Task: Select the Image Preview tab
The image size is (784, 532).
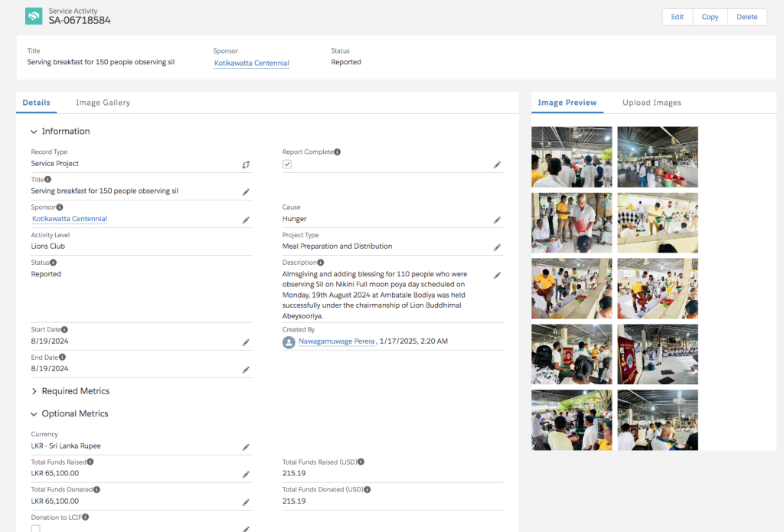Action: click(567, 103)
